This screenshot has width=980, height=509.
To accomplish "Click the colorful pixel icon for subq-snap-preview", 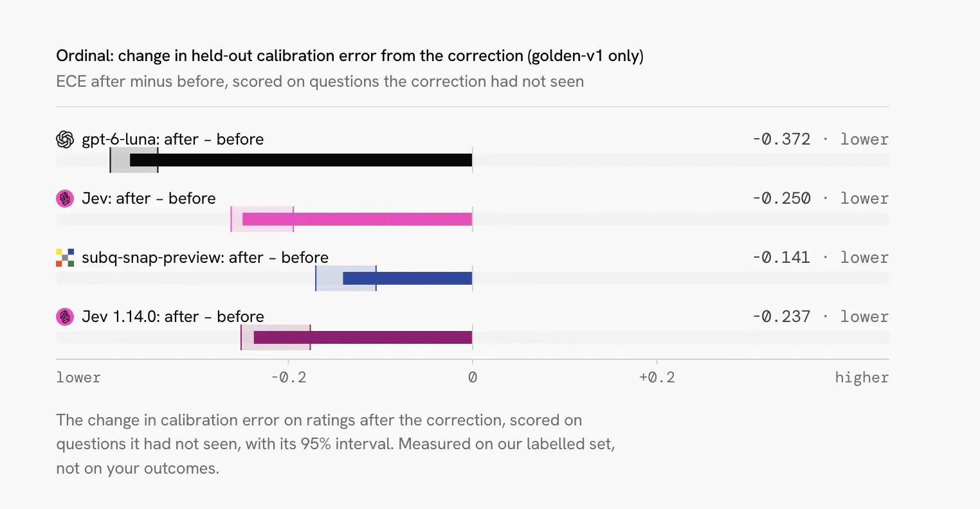I will coord(65,258).
